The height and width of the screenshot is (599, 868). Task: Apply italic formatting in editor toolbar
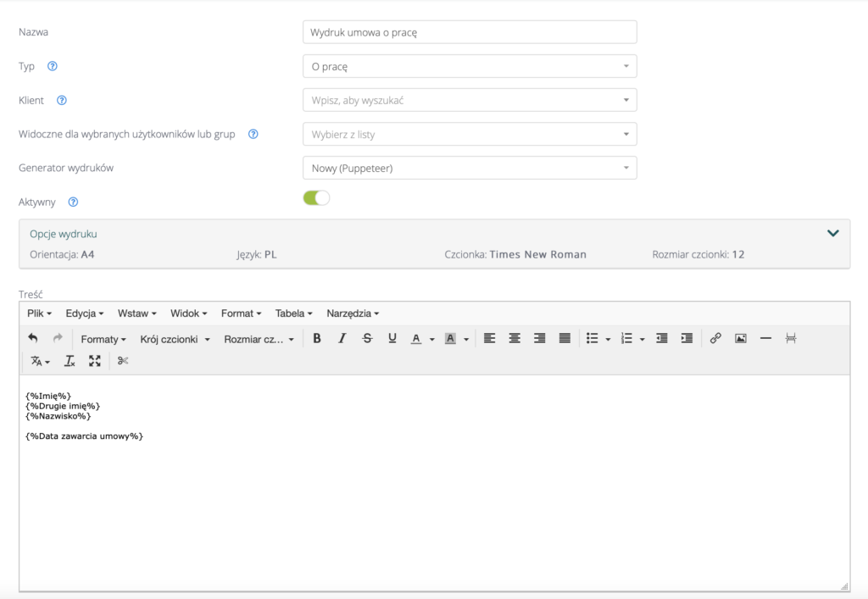pyautogui.click(x=342, y=338)
